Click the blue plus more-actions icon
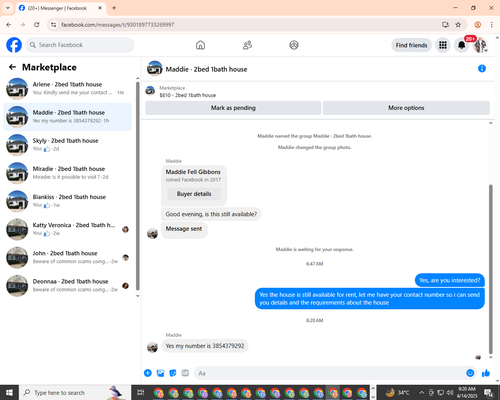The width and height of the screenshot is (500, 400). coord(148,373)
